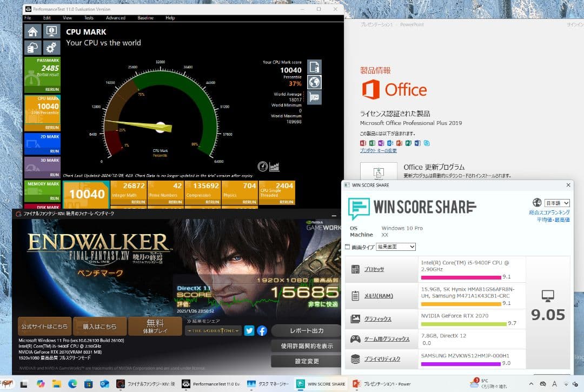Click the upload baseline cloud icon
The height and width of the screenshot is (392, 584).
tap(32, 48)
